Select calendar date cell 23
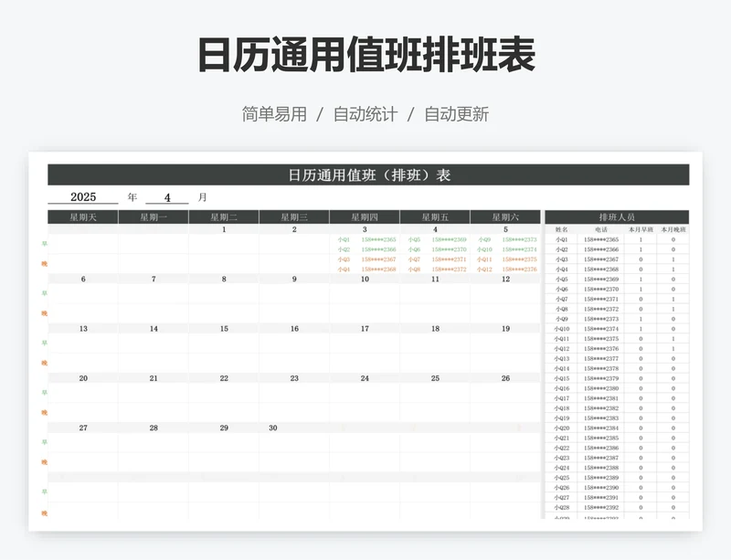 pyautogui.click(x=294, y=378)
